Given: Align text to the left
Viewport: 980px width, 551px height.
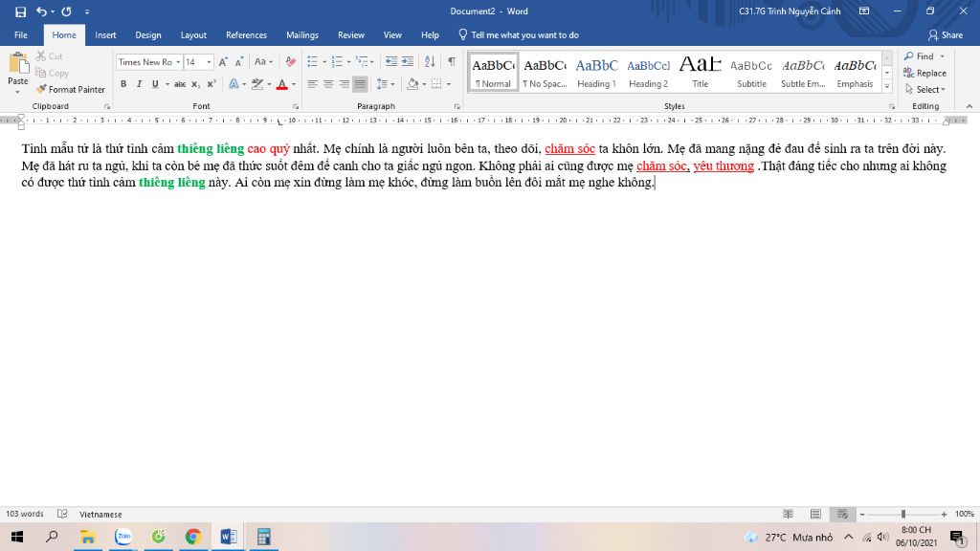Looking at the screenshot, I should (312, 84).
